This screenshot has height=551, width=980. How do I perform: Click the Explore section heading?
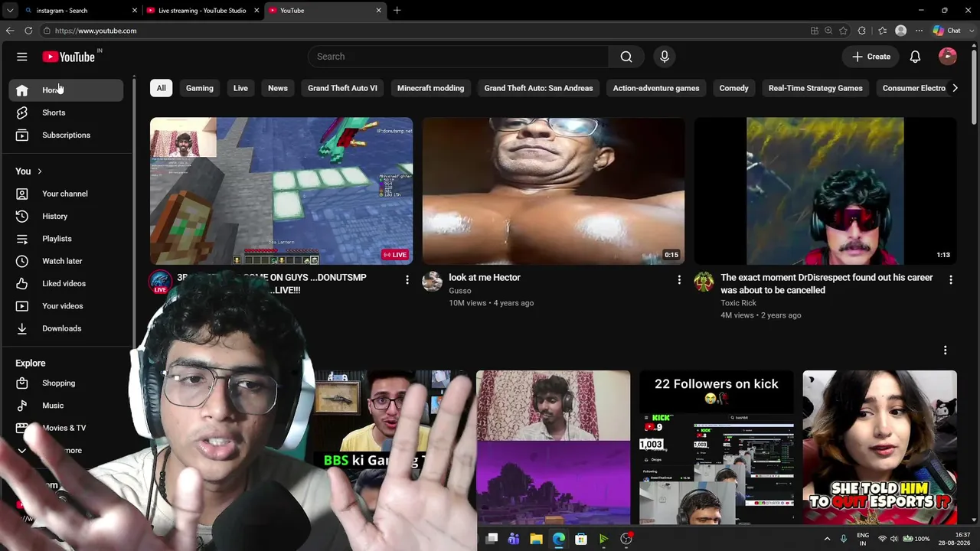31,364
